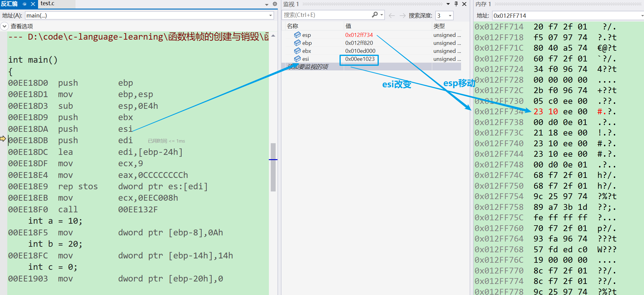This screenshot has height=295, width=644.
Task: Click instruction at 00EE18DA push esi
Action: point(71,129)
